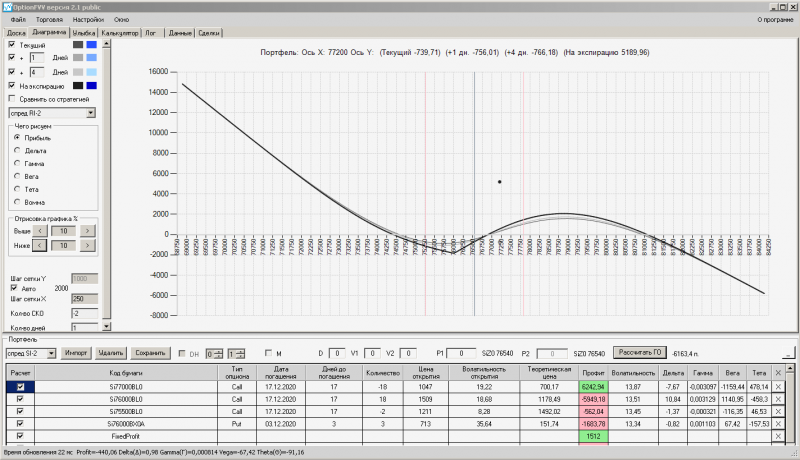
Task: Toggle the На экспирацию checkbox
Action: (12, 86)
